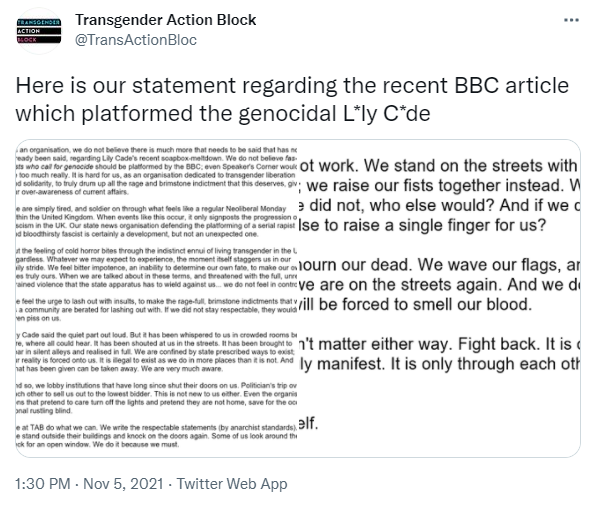Click the text 'raise a single finger for us?'
The height and width of the screenshot is (510, 596).
coord(423,225)
